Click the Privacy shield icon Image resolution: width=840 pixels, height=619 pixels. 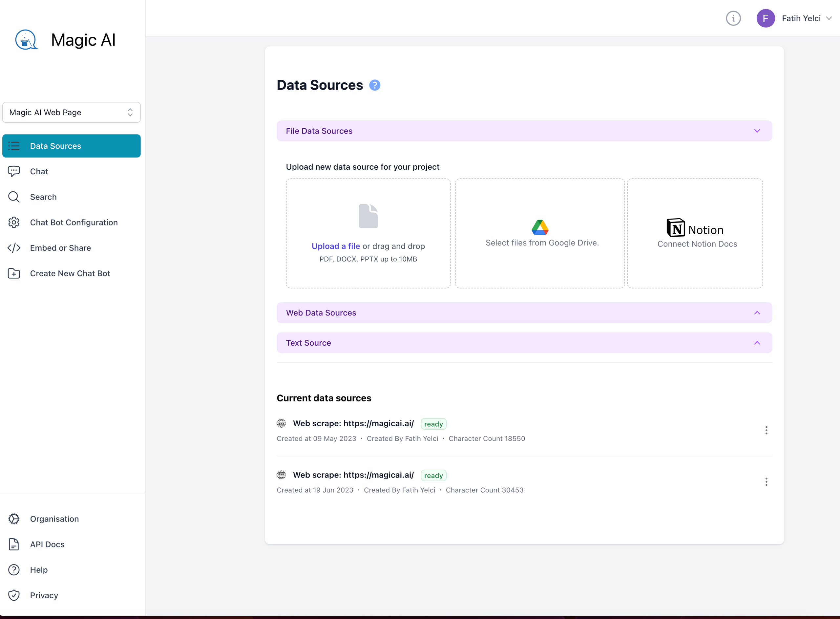click(x=14, y=595)
